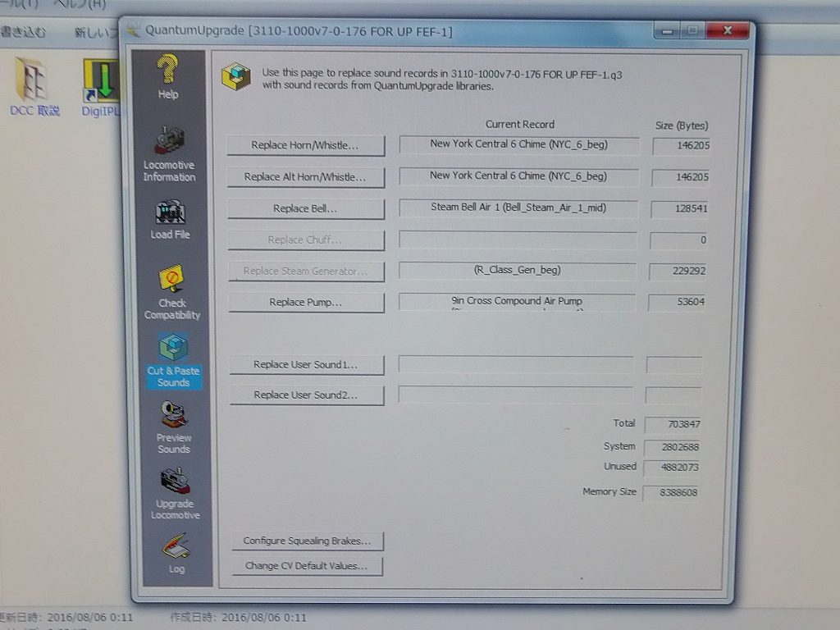Click the pump size value 53604
This screenshot has height=630, width=840.
676,302
